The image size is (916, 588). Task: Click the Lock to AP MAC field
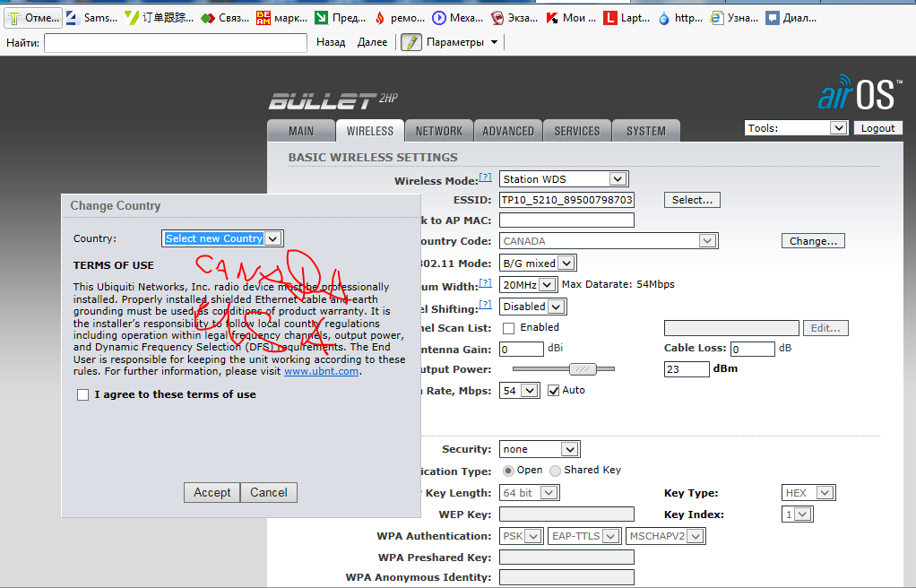pyautogui.click(x=566, y=220)
